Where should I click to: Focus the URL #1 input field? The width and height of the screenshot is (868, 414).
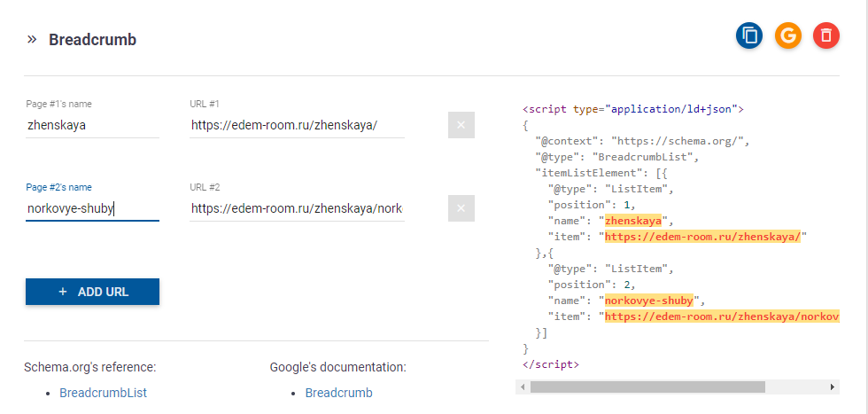coord(297,125)
